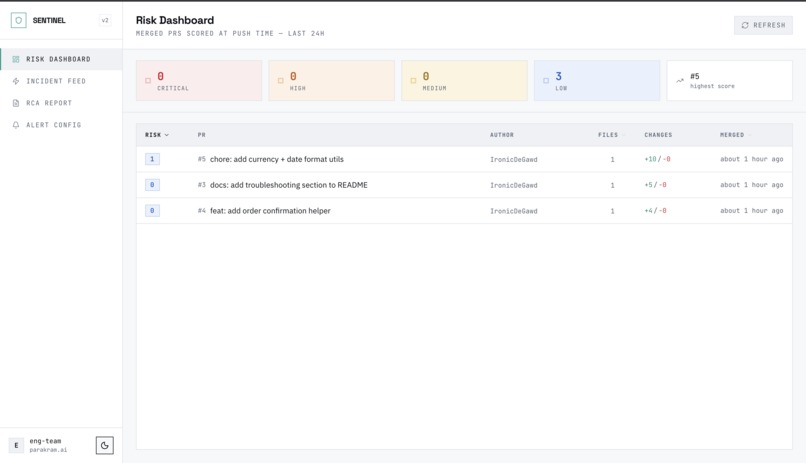Open the #5 highest score card

[x=729, y=81]
